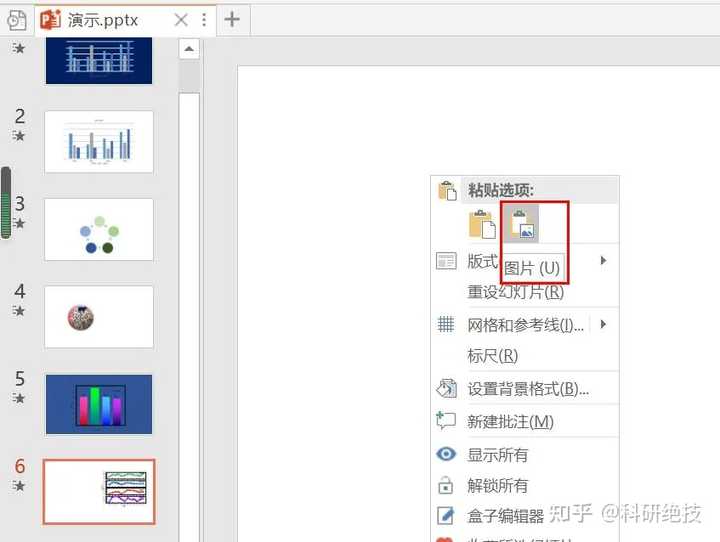This screenshot has height=542, width=720.
Task: Click the new comment bubble icon
Action: click(445, 420)
